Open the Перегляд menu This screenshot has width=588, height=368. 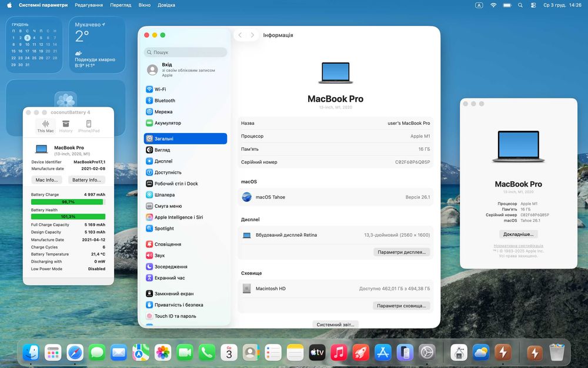121,5
